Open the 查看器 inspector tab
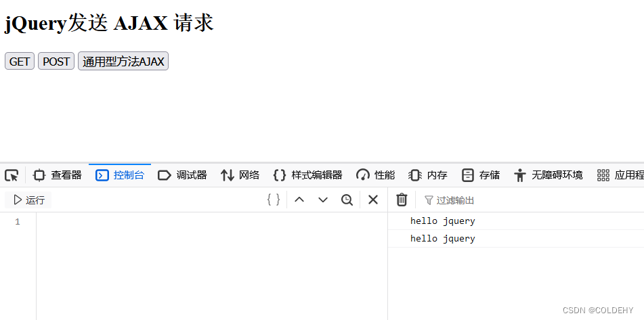Screen dimensions: 644x320 (x=58, y=176)
